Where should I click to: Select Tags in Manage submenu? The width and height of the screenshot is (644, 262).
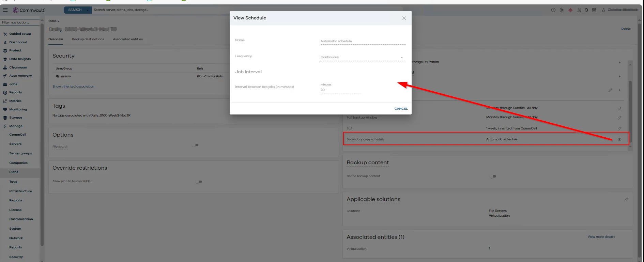tap(13, 182)
